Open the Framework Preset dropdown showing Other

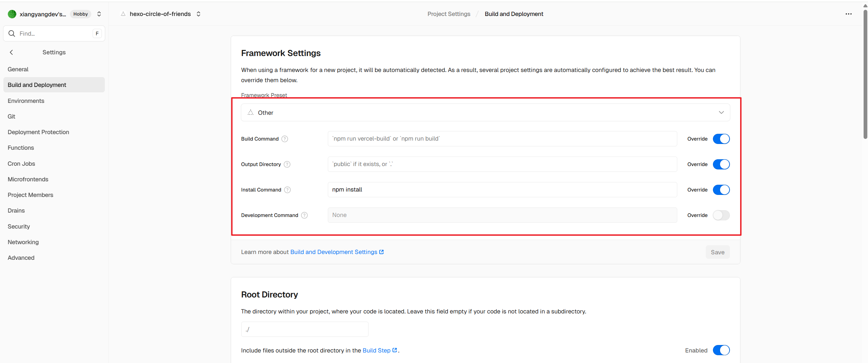click(x=485, y=112)
